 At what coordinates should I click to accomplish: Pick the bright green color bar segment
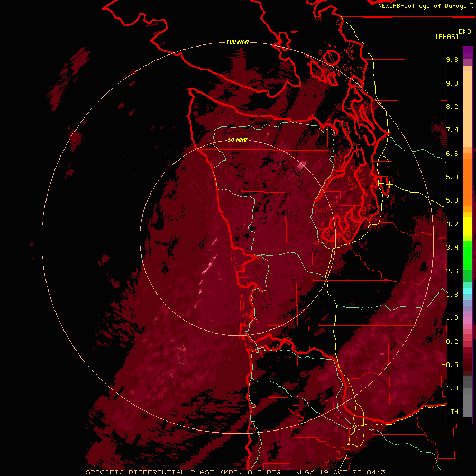467,254
